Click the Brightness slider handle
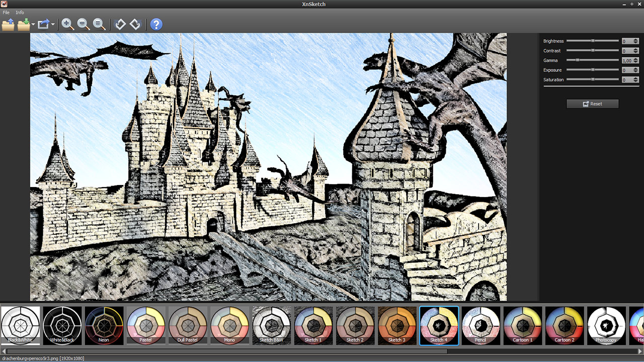Image resolution: width=644 pixels, height=362 pixels. 593,41
